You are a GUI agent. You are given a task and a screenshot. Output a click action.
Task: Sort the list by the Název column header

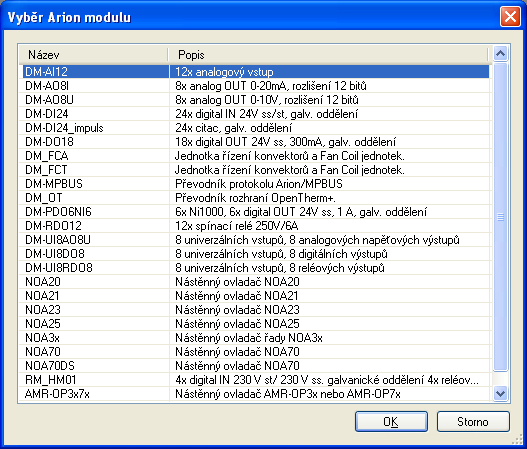pyautogui.click(x=93, y=54)
